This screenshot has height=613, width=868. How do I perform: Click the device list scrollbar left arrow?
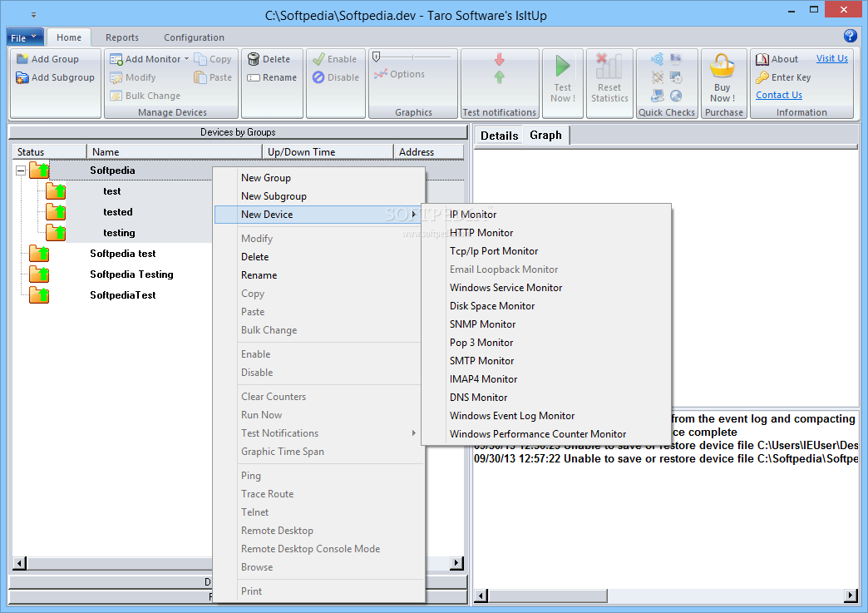click(19, 564)
